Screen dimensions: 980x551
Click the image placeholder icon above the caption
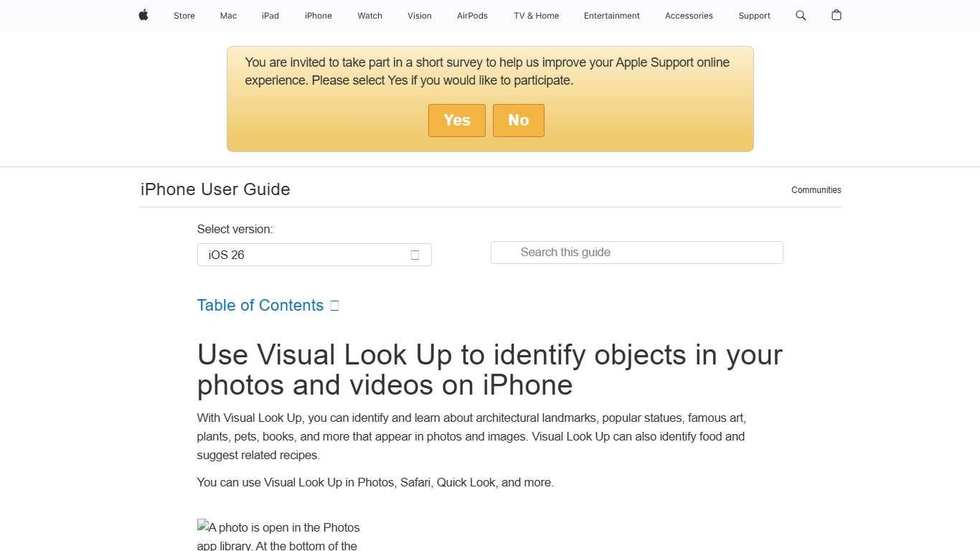tap(203, 527)
